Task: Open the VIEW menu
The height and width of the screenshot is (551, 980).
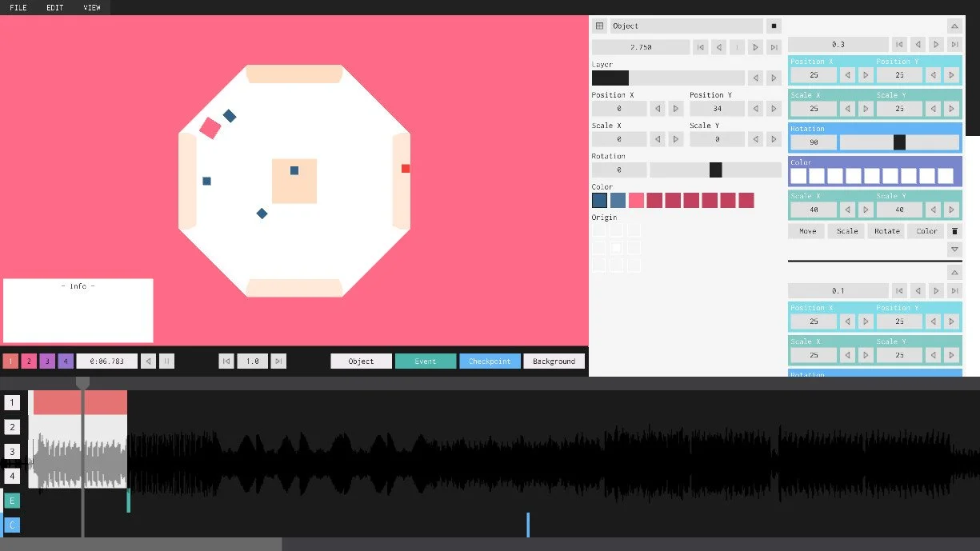Action: point(92,7)
